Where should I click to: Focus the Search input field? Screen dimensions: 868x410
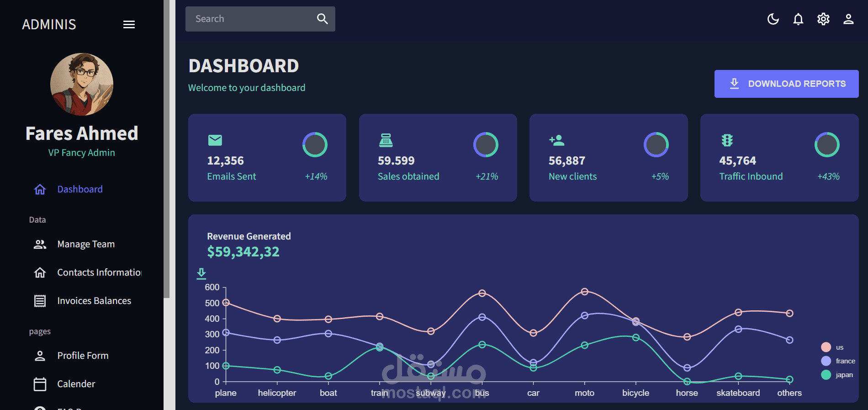[250, 19]
